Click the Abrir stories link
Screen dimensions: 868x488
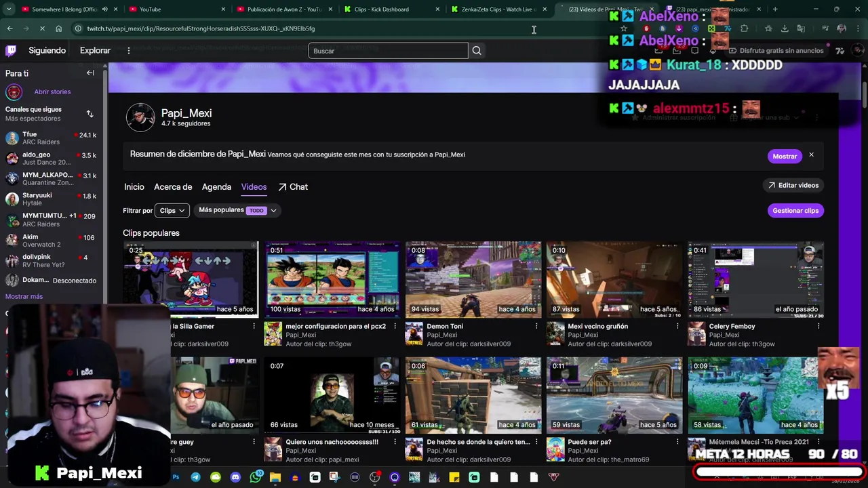point(52,92)
